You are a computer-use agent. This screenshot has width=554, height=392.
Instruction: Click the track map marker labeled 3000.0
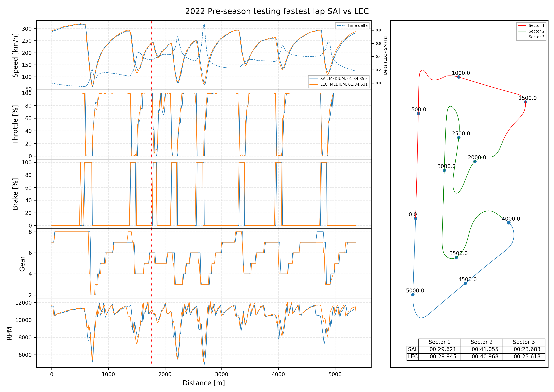(x=444, y=170)
